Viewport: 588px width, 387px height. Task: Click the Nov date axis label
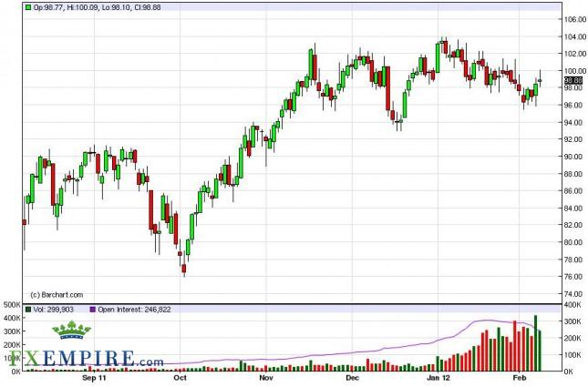tap(266, 378)
